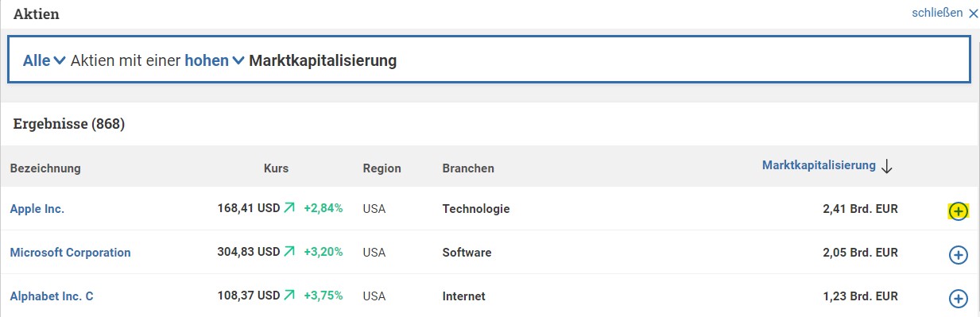
Task: Click the Branchen column header
Action: point(468,168)
